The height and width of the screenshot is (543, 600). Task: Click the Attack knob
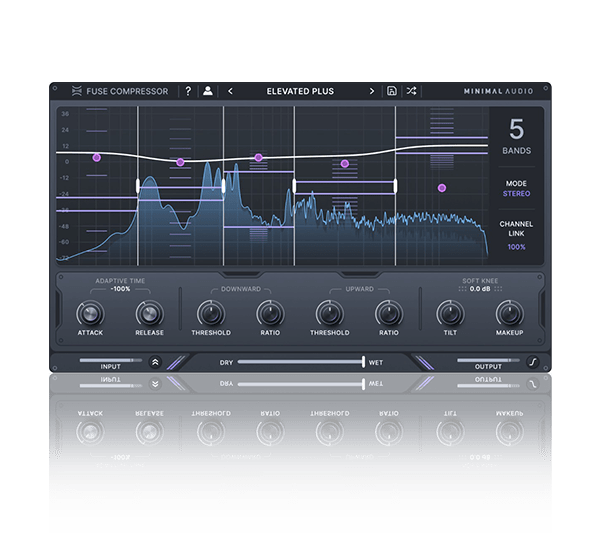[x=90, y=313]
